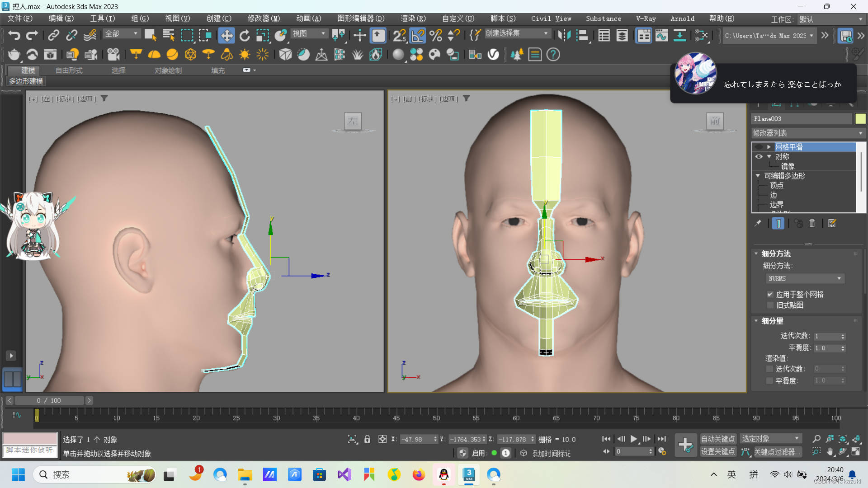Open the NURMS subdivision method dropdown

pyautogui.click(x=805, y=278)
